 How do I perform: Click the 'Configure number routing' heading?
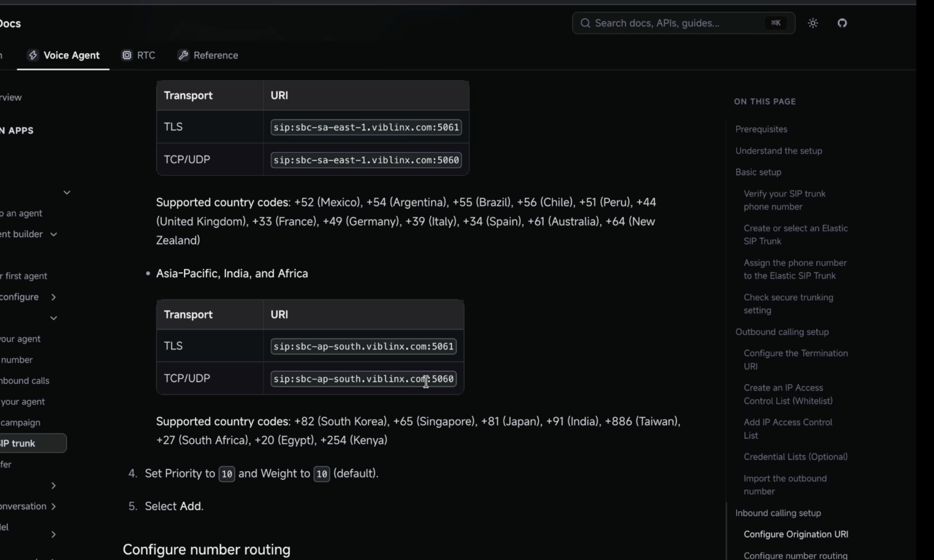[206, 549]
